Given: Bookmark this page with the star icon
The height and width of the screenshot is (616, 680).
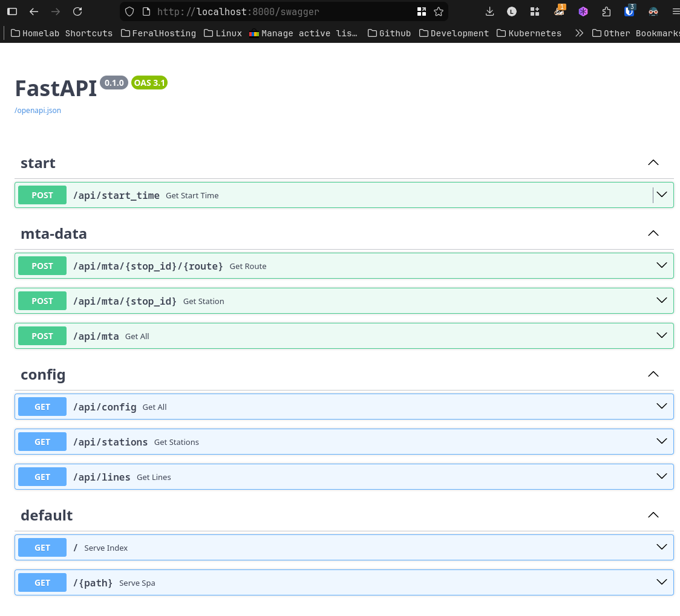Looking at the screenshot, I should tap(439, 11).
